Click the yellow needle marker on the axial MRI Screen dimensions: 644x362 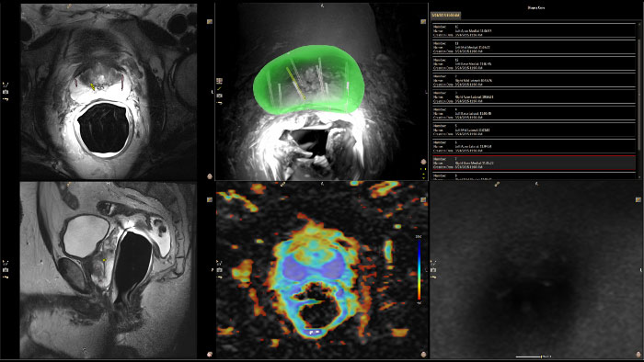coord(93,86)
